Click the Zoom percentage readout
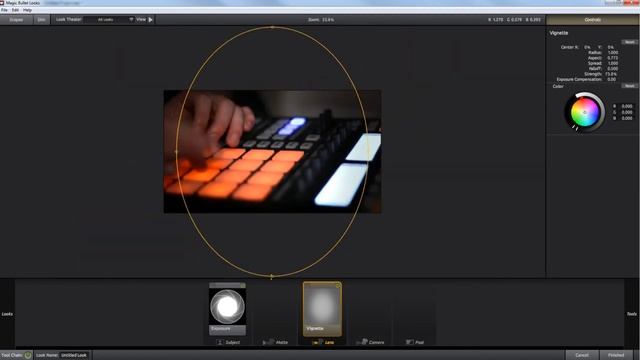 coord(321,20)
